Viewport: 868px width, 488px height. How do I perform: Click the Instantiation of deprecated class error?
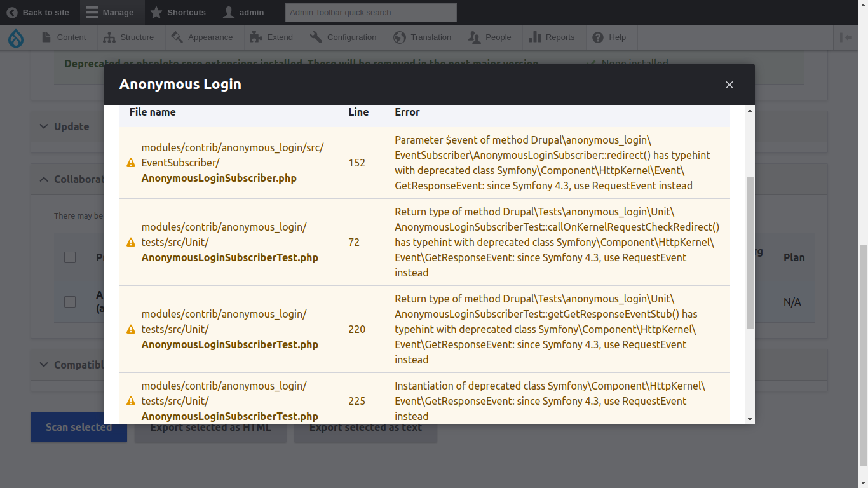tap(550, 401)
